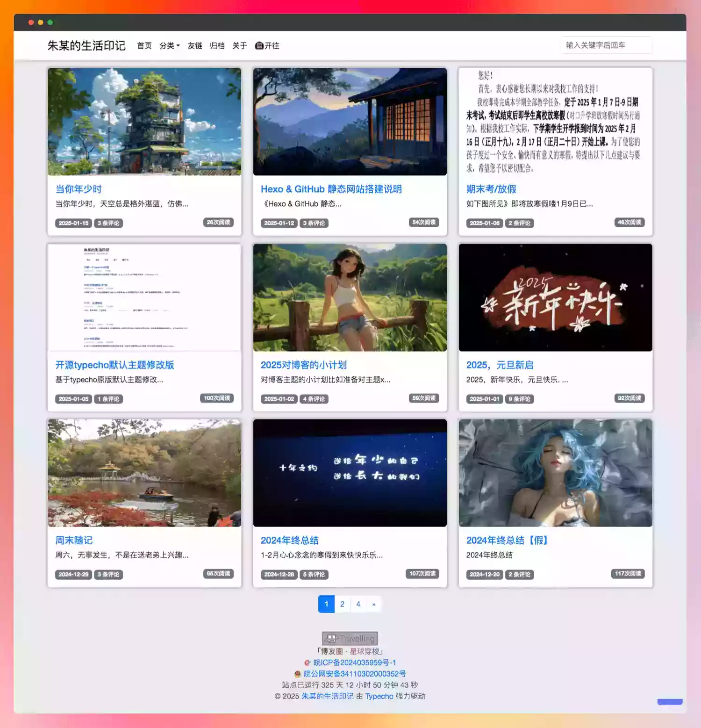
Task: Click the 开往 train icon in the navbar
Action: click(x=259, y=45)
